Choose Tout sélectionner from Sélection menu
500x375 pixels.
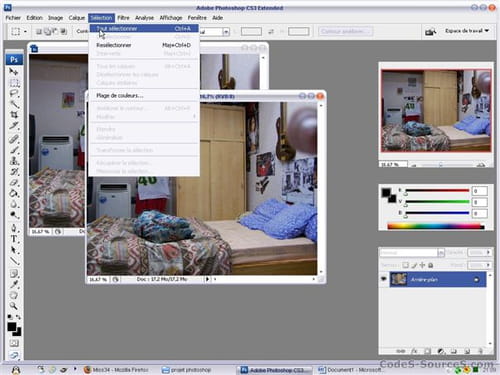point(144,28)
